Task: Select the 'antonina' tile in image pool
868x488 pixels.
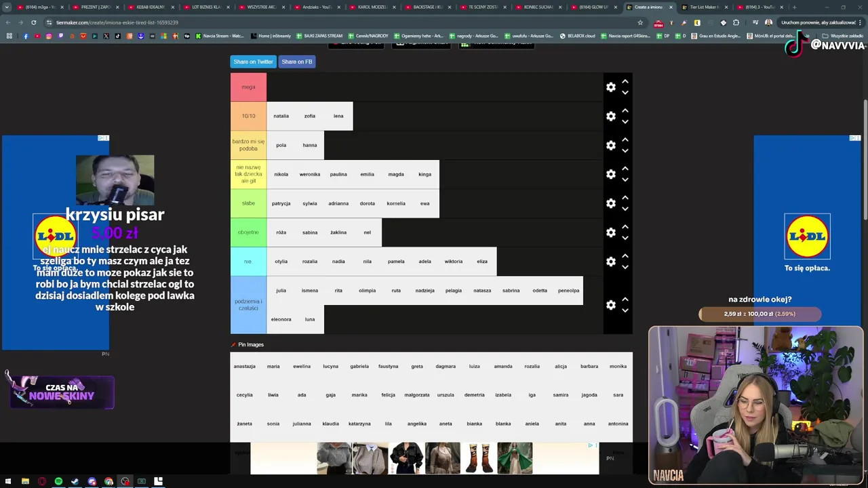Action: point(618,424)
